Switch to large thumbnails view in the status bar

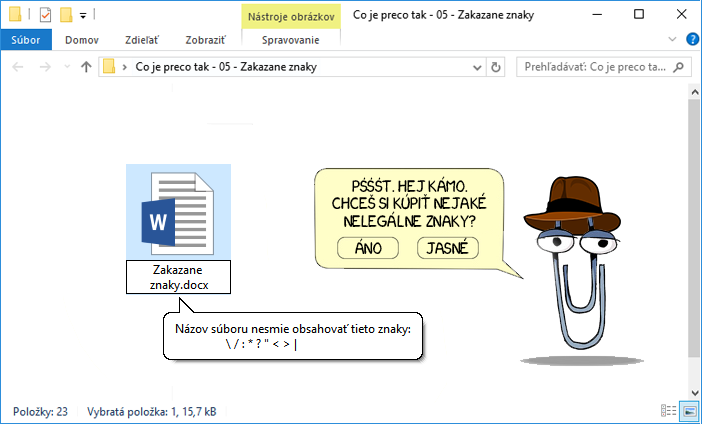[688, 411]
